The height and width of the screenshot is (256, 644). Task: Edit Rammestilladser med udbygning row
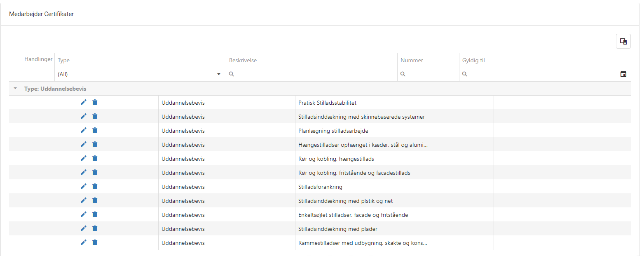point(83,242)
